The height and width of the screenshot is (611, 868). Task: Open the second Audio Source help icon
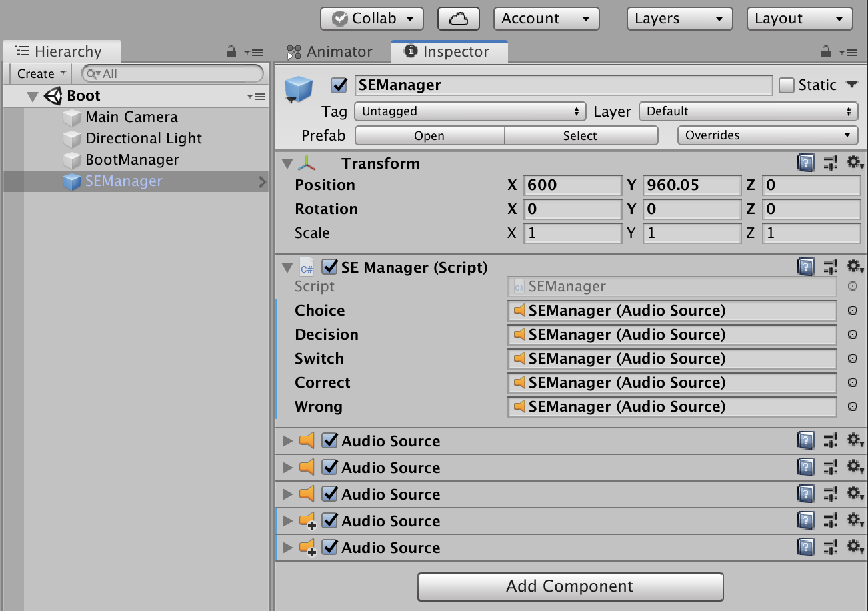806,467
